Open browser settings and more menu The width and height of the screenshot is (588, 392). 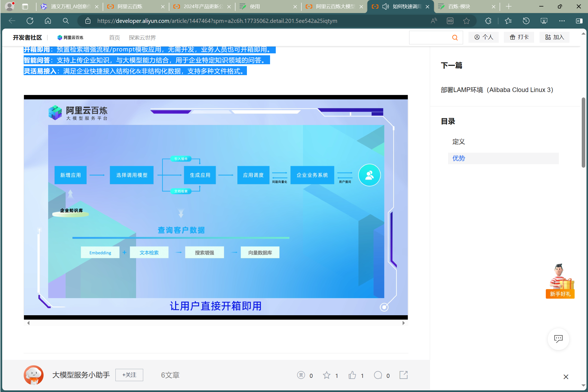(x=562, y=21)
